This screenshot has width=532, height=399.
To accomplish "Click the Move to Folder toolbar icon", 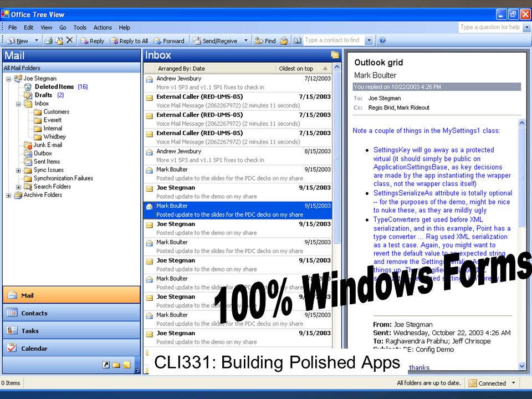I will click(59, 40).
